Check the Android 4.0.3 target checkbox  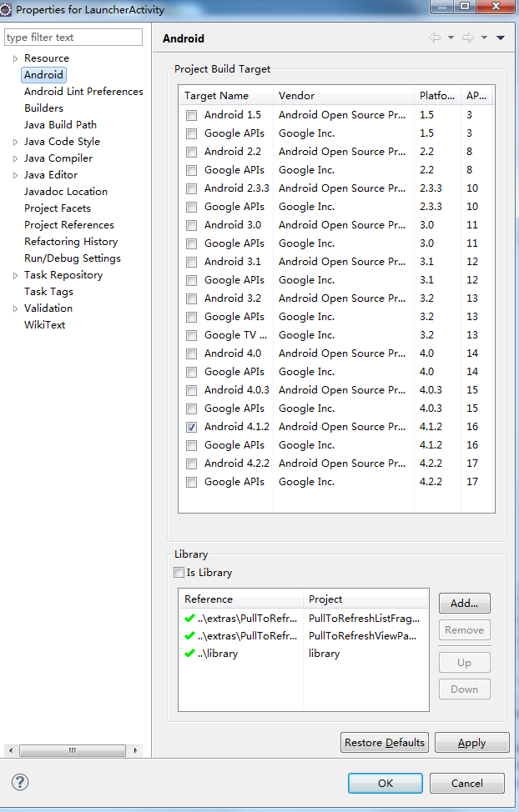(x=191, y=390)
